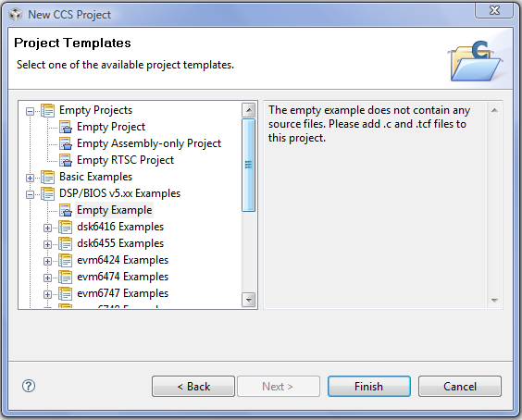Expand the dsk6455 Examples node
Viewport: 522px width, 420px height.
click(47, 244)
